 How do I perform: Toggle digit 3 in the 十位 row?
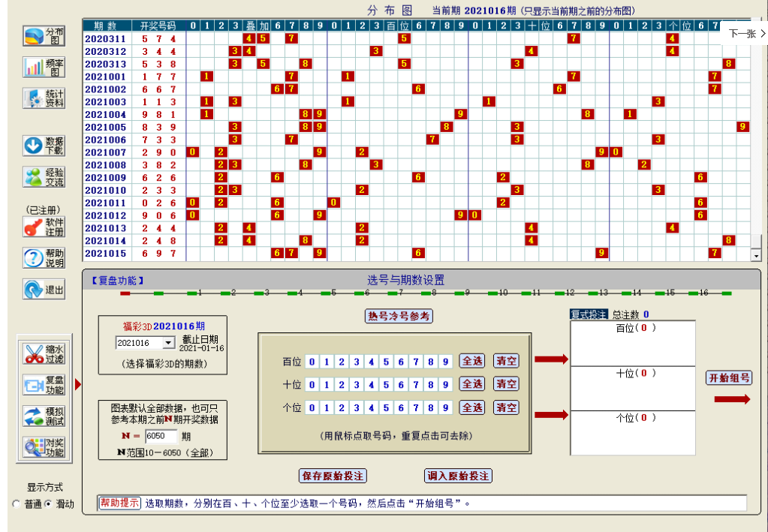357,385
